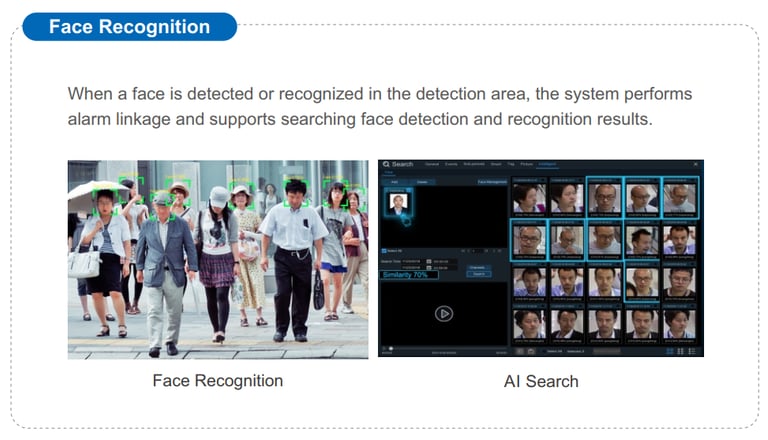Open the General tab
This screenshot has width=768, height=440.
(432, 164)
